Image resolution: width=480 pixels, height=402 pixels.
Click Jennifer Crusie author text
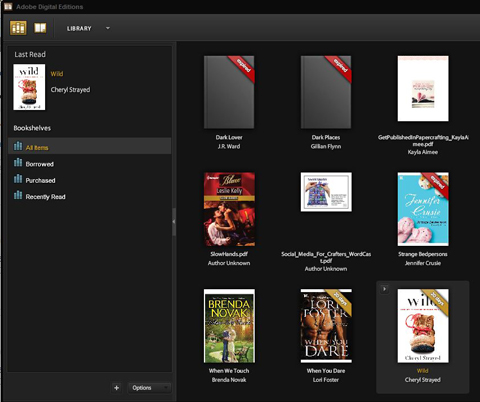(x=423, y=263)
